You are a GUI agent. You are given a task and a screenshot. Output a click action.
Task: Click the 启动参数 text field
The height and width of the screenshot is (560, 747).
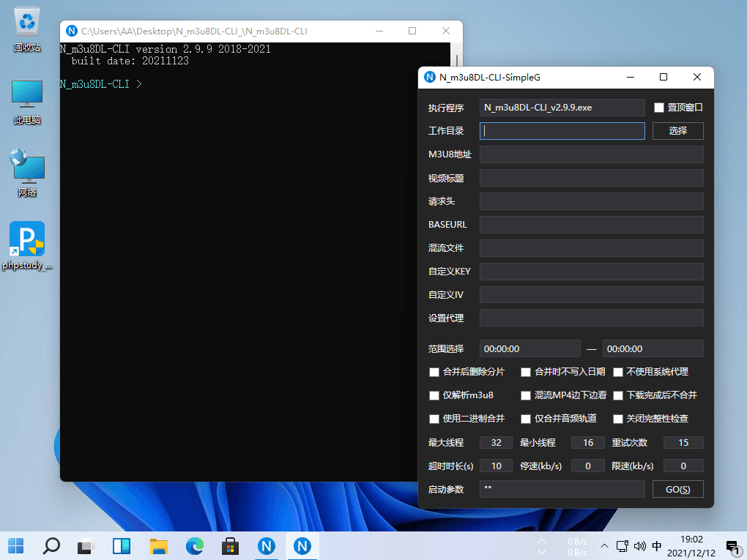(x=562, y=489)
